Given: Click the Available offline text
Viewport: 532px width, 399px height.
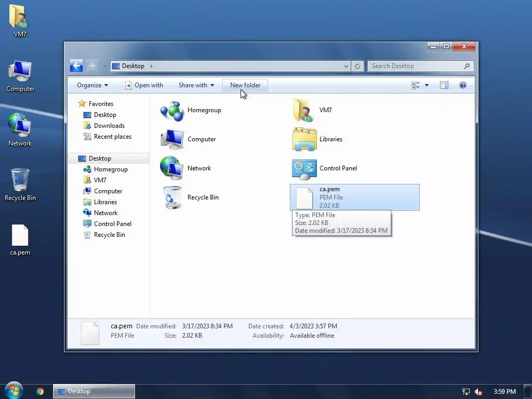Looking at the screenshot, I should pos(312,336).
